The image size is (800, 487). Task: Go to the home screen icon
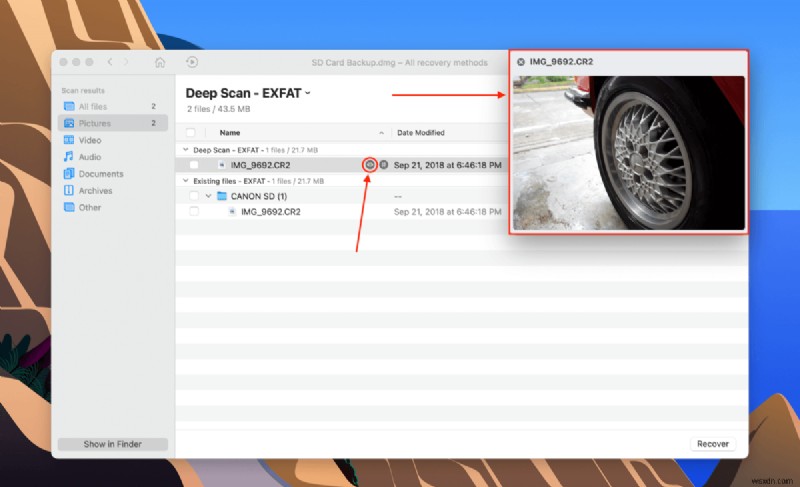160,62
